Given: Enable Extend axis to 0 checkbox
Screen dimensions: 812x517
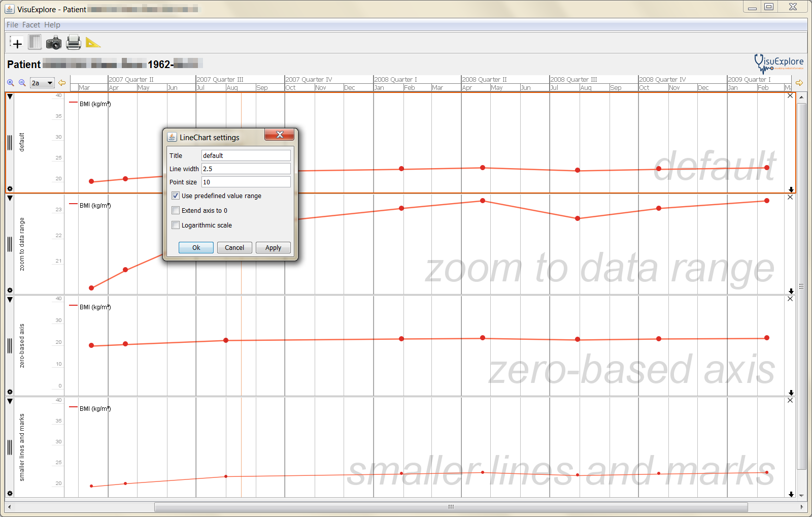Looking at the screenshot, I should coord(176,210).
